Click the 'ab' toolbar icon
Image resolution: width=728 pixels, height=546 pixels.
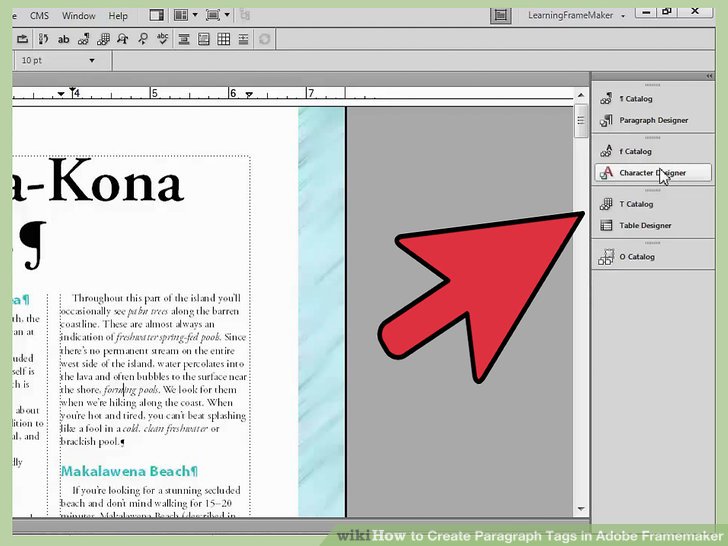pyautogui.click(x=64, y=39)
